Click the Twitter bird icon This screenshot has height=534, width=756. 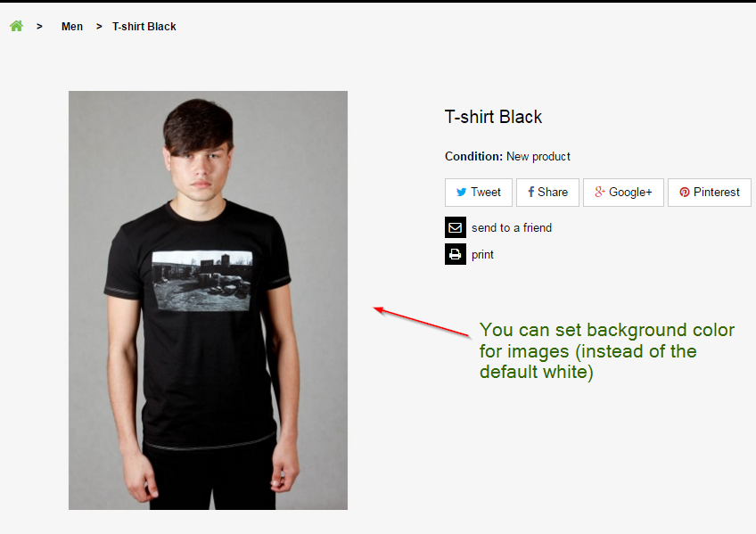[461, 192]
